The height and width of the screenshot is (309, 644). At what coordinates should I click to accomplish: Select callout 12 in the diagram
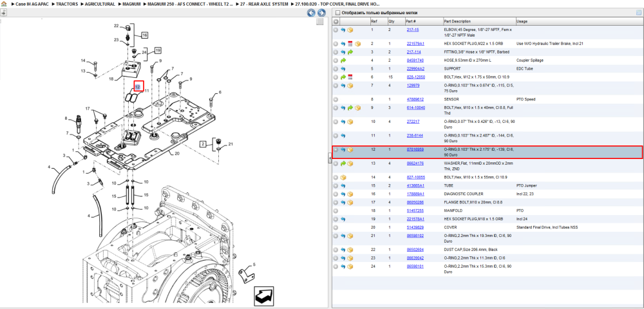click(138, 87)
